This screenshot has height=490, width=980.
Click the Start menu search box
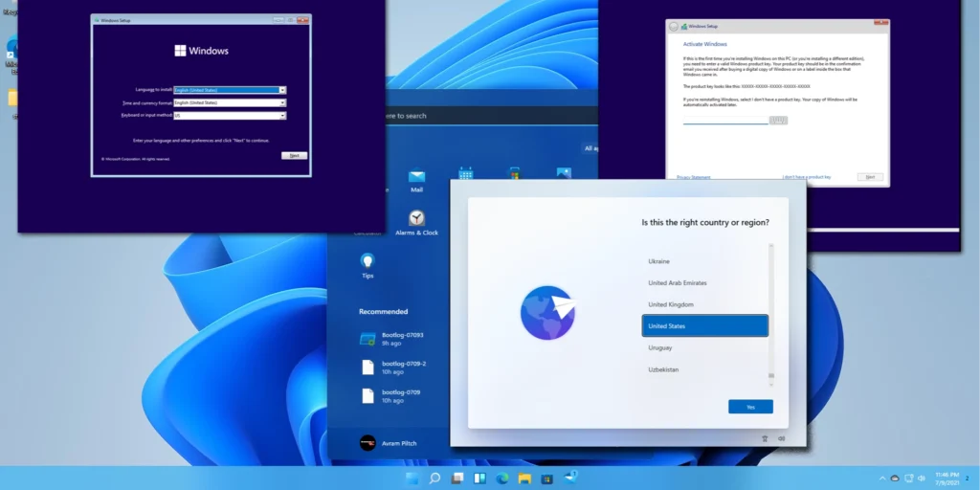coord(493,116)
